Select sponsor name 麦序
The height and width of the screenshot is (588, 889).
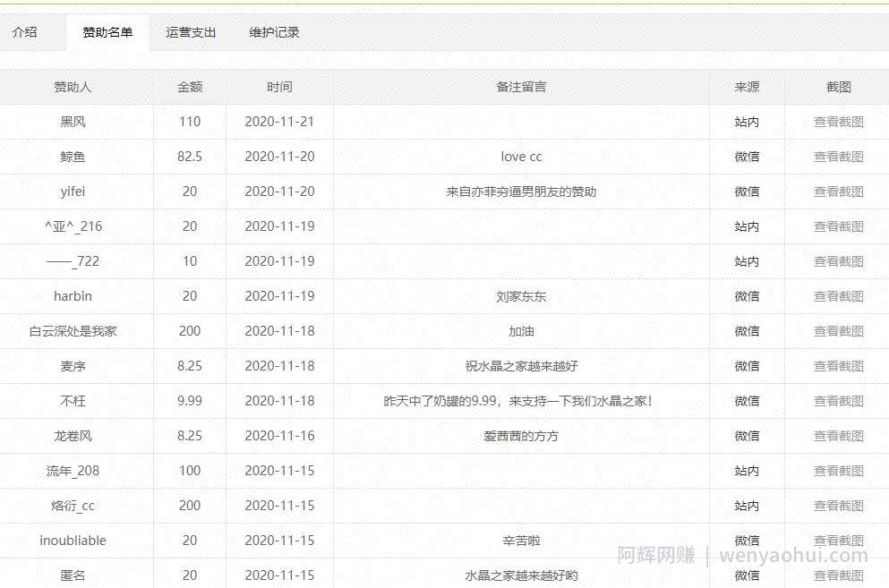point(73,366)
